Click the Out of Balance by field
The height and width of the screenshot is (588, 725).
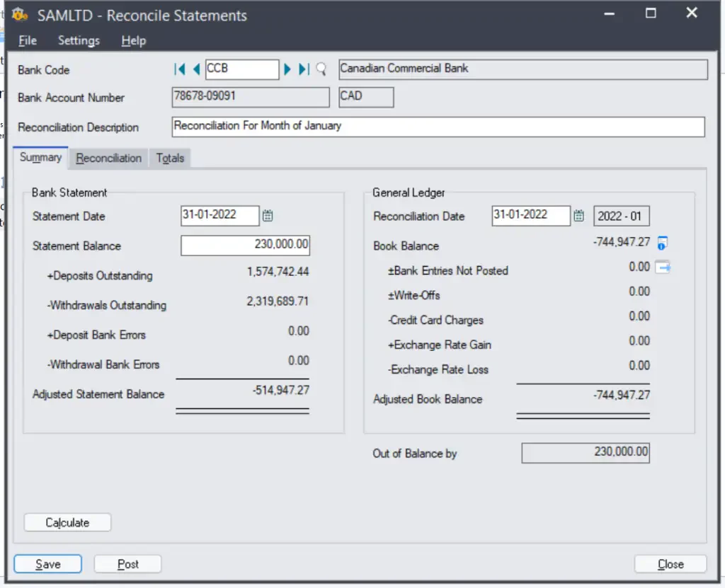tap(586, 453)
